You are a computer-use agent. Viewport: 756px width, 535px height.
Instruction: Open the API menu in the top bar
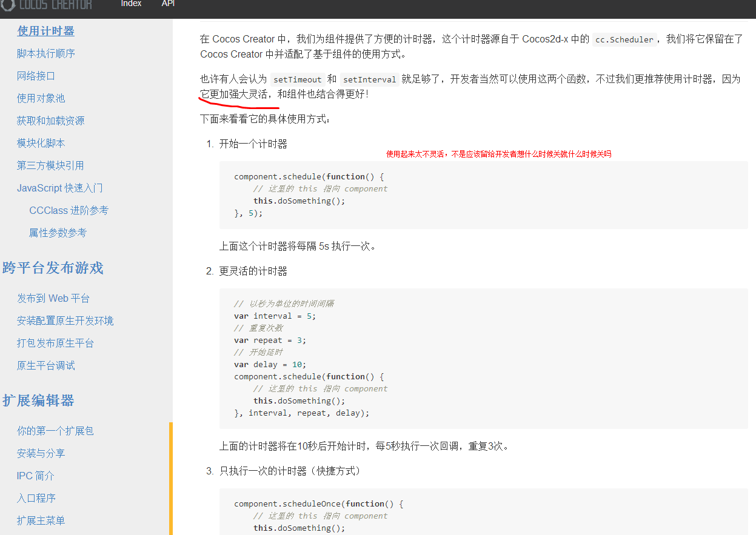(168, 4)
